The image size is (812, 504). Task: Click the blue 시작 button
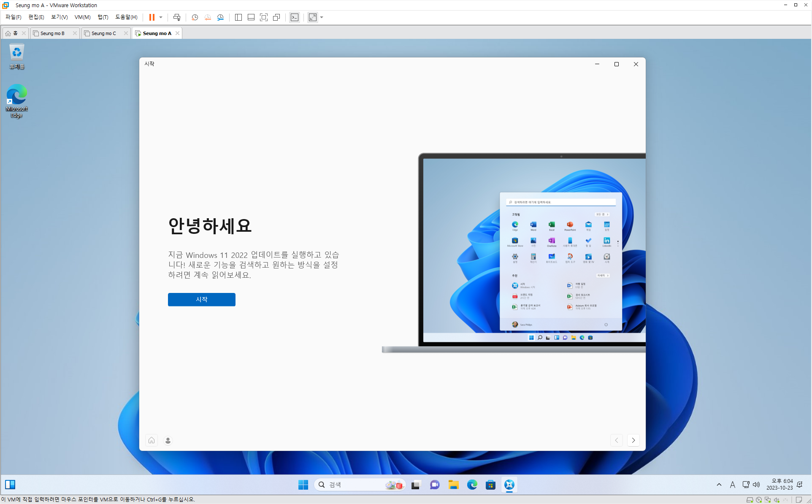[x=201, y=299]
